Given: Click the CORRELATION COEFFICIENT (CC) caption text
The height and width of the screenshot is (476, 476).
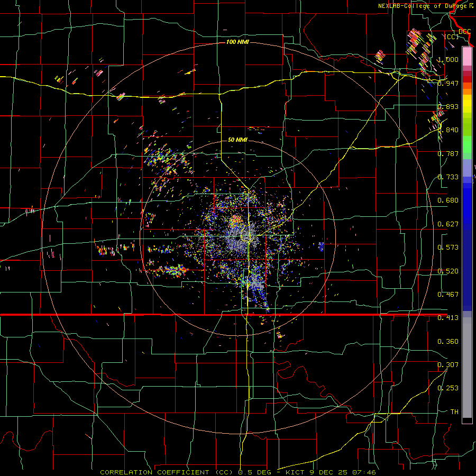Looking at the screenshot, I should (x=167, y=472).
